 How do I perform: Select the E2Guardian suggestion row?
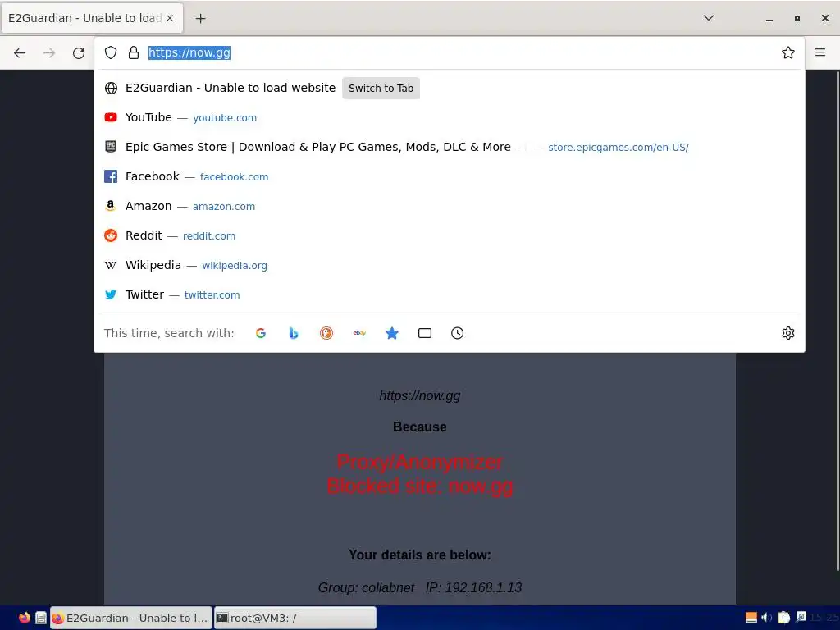tap(449, 88)
